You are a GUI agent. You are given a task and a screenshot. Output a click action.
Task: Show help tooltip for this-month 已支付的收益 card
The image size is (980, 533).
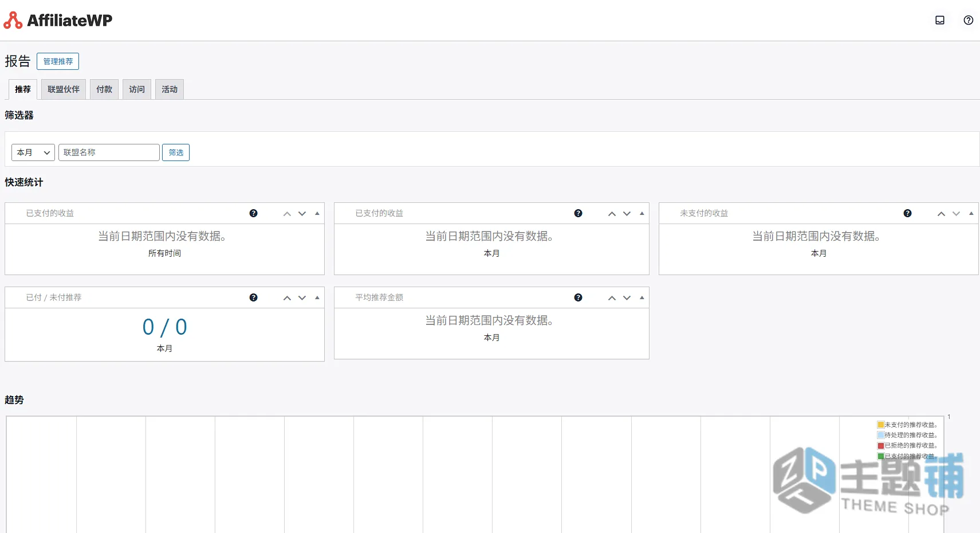(578, 213)
